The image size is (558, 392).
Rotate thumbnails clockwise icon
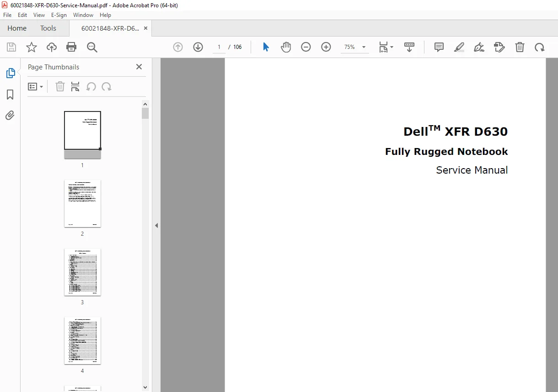point(107,87)
